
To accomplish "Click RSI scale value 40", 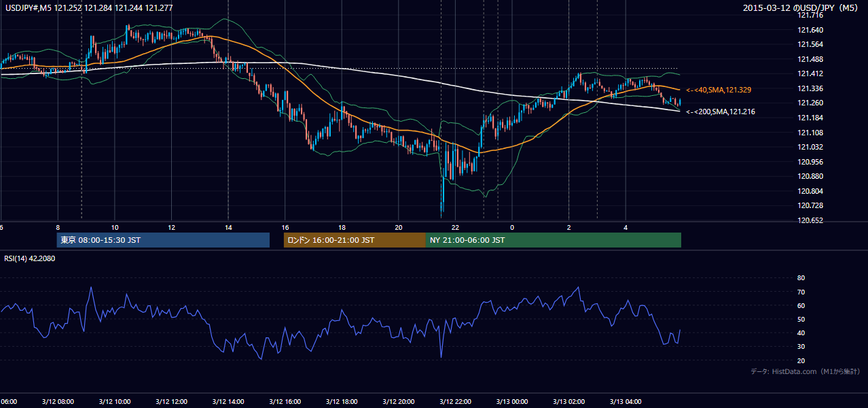I will pos(801,333).
